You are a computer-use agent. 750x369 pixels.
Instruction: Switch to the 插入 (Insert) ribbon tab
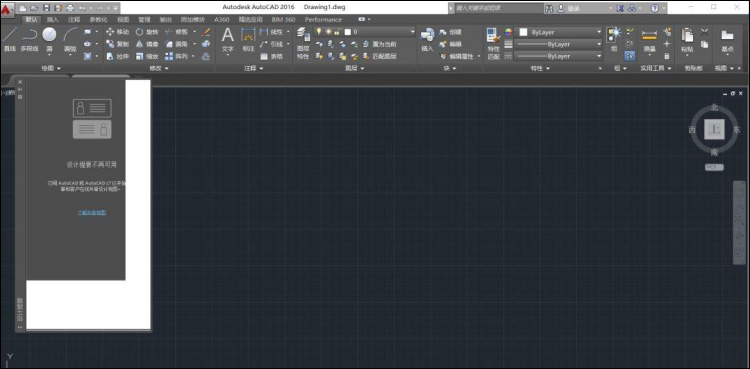coord(53,20)
